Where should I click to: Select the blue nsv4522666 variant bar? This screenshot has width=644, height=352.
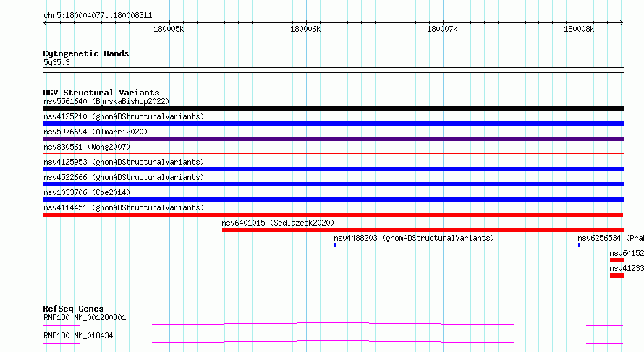[x=333, y=184]
